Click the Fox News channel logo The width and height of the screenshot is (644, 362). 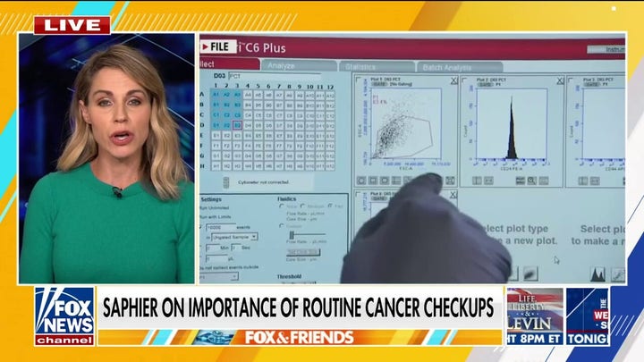click(x=64, y=316)
